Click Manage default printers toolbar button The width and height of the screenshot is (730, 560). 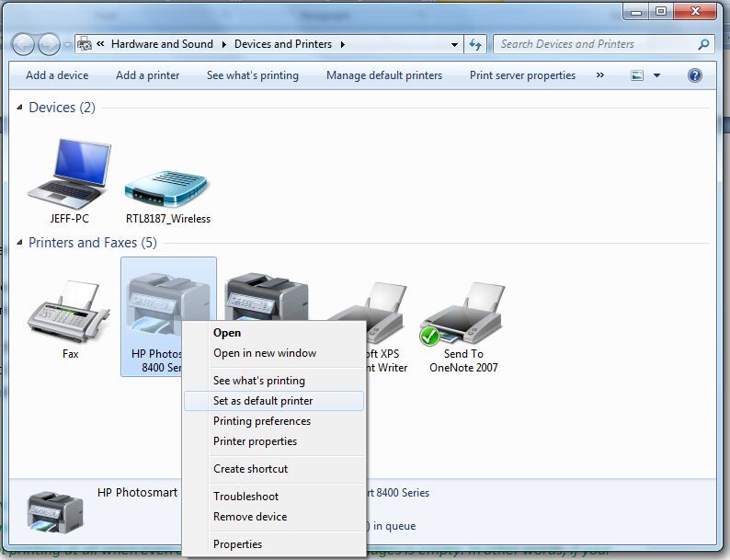tap(384, 75)
